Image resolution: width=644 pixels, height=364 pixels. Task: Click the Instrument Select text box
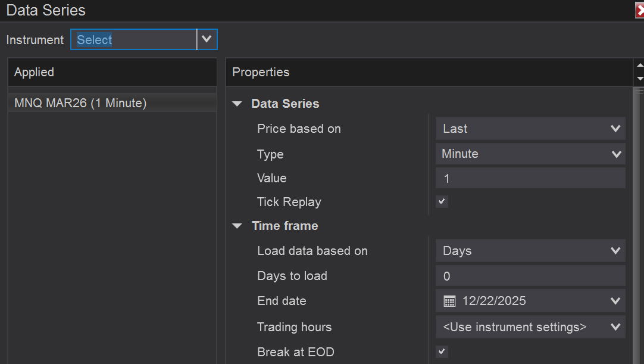[134, 39]
